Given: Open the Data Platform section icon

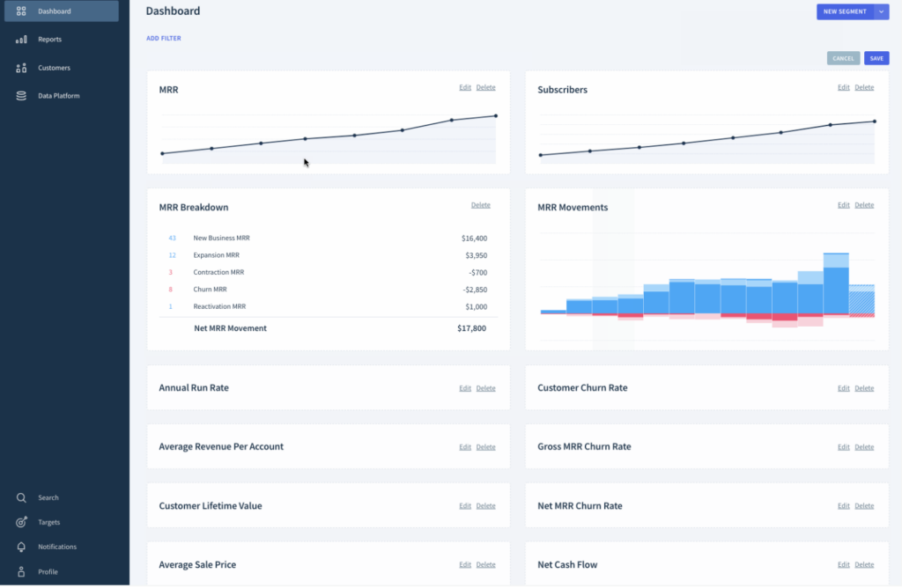Looking at the screenshot, I should (20, 95).
